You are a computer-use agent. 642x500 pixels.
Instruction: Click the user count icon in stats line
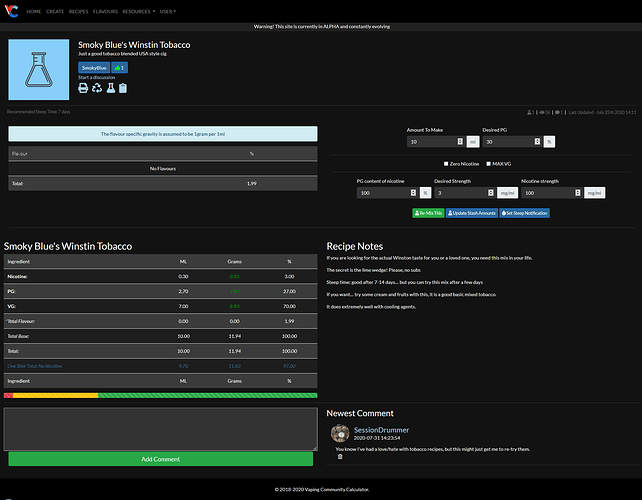[x=529, y=112]
